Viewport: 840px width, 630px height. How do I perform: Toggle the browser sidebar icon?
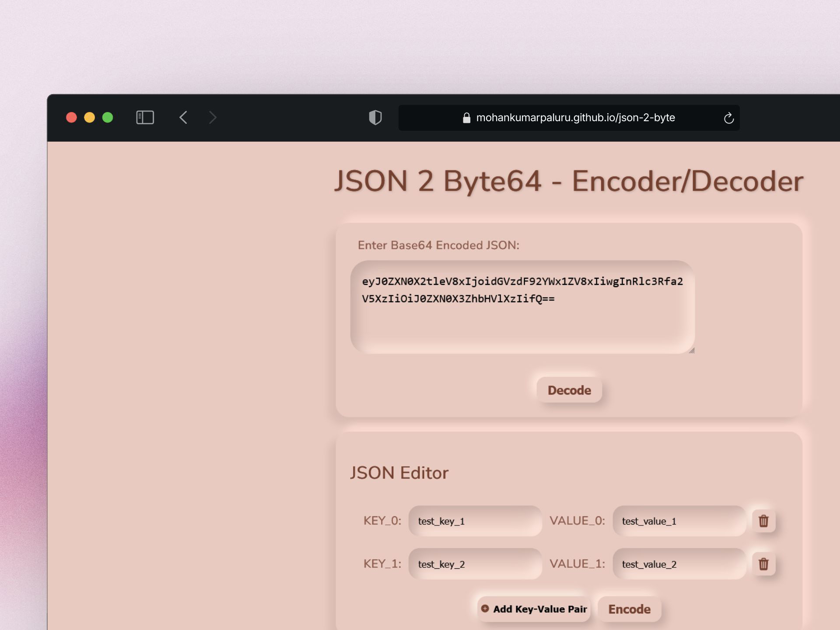pyautogui.click(x=145, y=117)
